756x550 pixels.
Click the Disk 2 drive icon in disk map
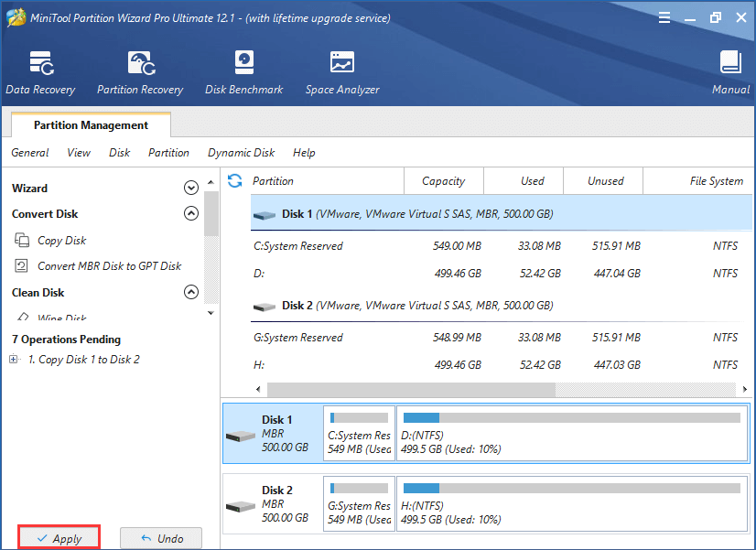(x=240, y=506)
